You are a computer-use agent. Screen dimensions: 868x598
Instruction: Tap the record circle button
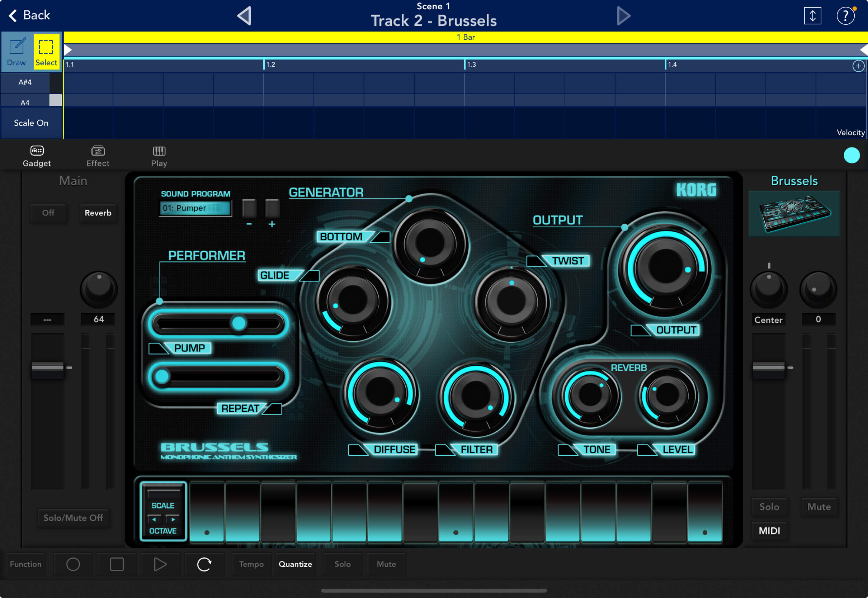(x=73, y=564)
